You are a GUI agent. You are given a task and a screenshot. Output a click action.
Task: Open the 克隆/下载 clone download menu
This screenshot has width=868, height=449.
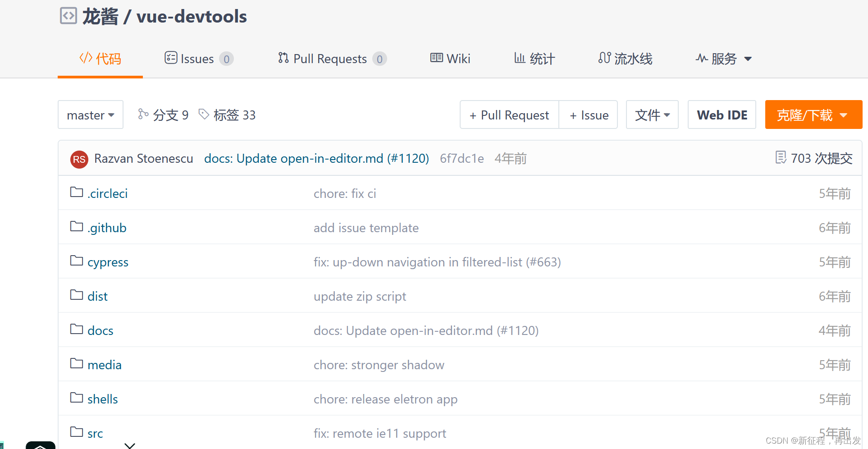(813, 115)
